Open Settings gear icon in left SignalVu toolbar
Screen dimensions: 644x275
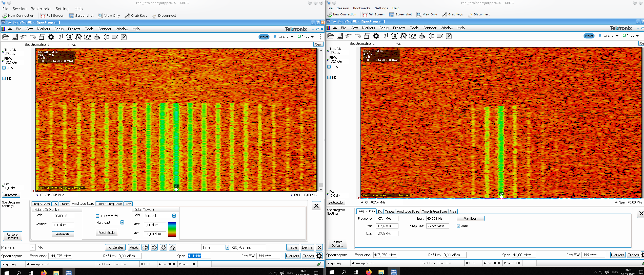[51, 37]
